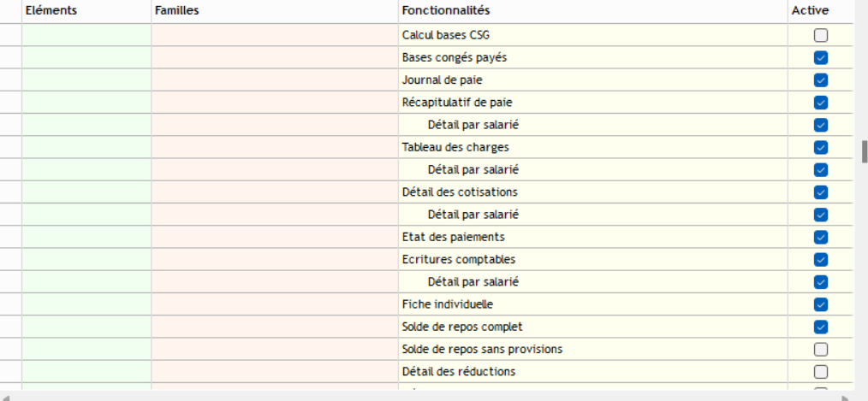Disable Solde de repos complet checkbox
868x401 pixels.
821,327
